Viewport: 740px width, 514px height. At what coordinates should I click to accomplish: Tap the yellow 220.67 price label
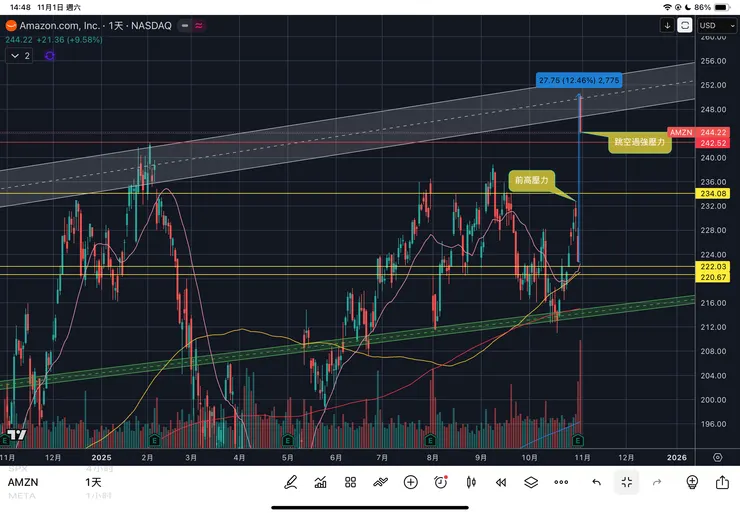pos(713,277)
